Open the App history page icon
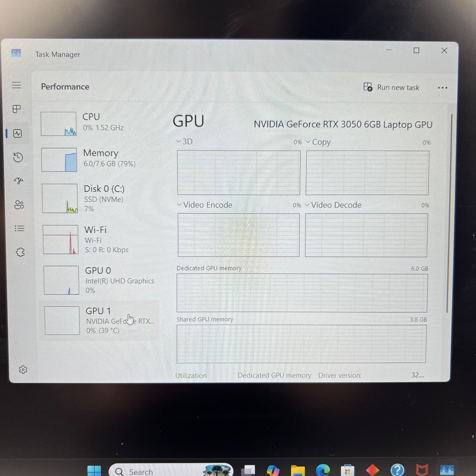Viewport: 476px width, 476px height. (18, 157)
